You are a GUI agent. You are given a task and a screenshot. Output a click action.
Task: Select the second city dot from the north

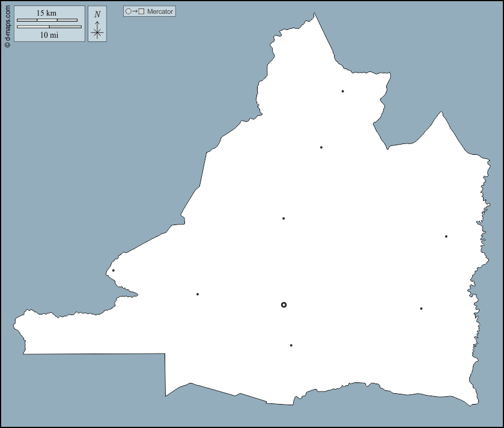[x=321, y=147]
